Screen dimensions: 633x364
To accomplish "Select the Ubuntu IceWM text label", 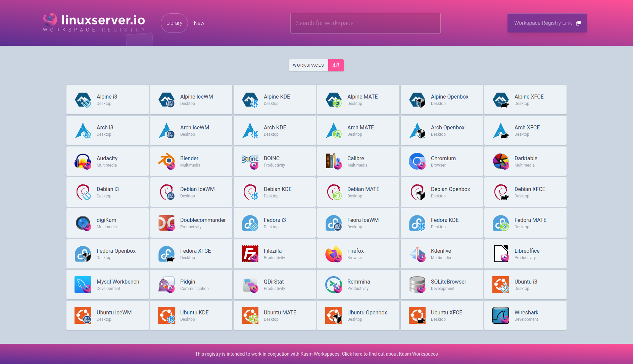I will [114, 312].
